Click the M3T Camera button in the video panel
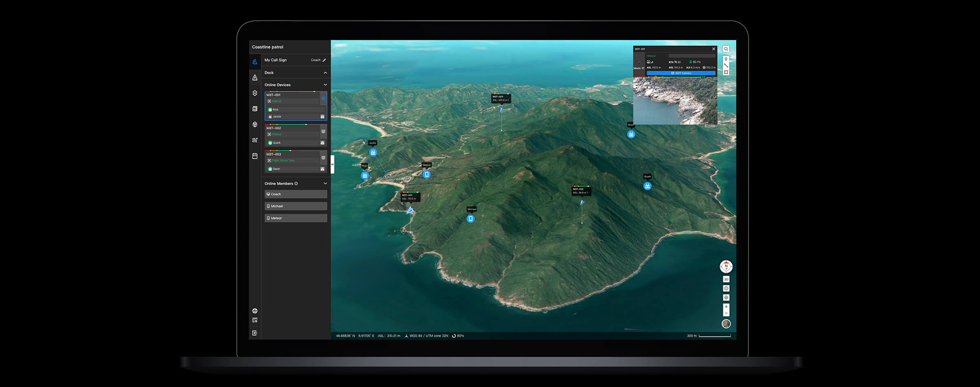Image resolution: width=980 pixels, height=387 pixels. tap(682, 73)
